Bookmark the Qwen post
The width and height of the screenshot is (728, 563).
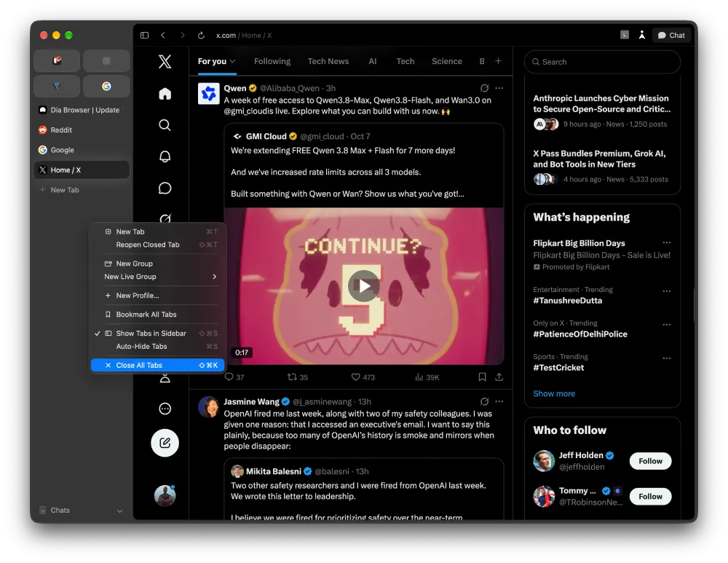(x=483, y=377)
